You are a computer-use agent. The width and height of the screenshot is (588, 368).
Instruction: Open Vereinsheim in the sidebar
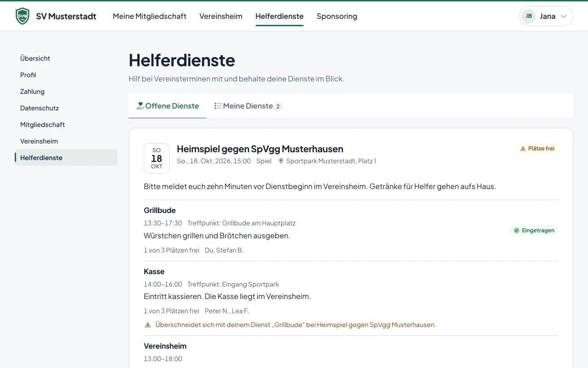pos(66,141)
